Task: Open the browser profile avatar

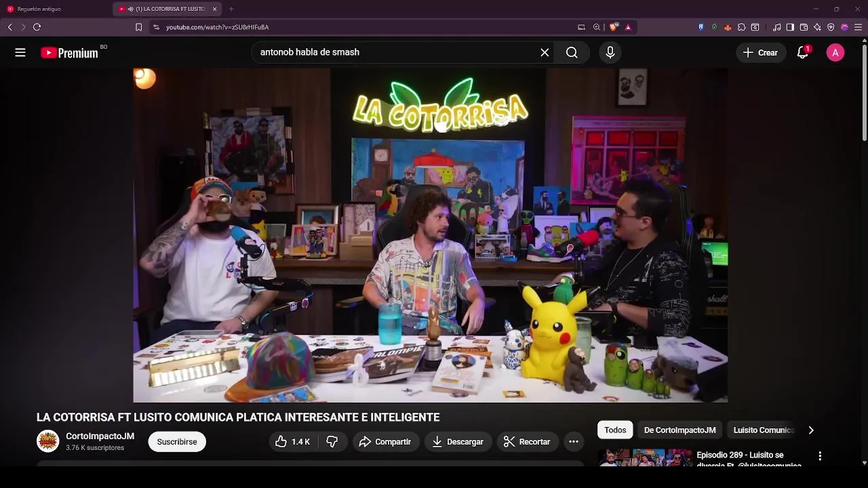Action: click(x=844, y=27)
